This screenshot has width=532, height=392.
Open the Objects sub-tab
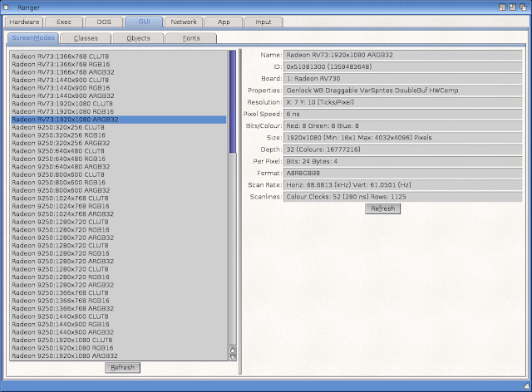pos(139,38)
